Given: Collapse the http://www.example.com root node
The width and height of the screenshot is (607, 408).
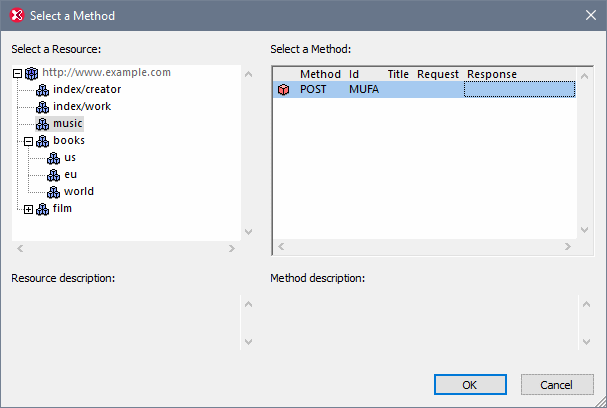Looking at the screenshot, I should [x=18, y=73].
